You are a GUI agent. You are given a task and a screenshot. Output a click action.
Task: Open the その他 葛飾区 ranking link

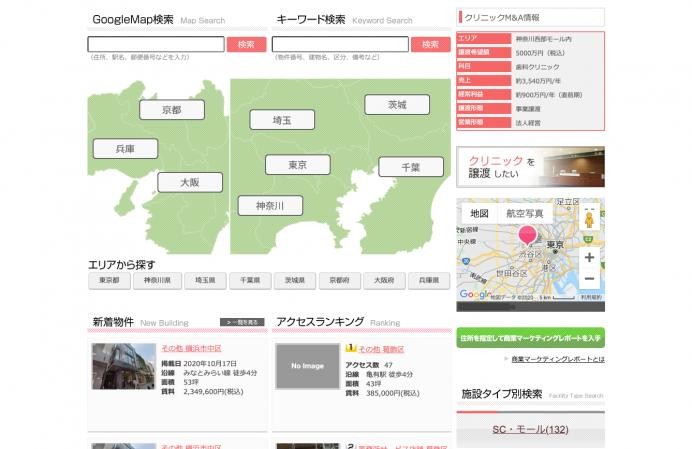point(381,349)
